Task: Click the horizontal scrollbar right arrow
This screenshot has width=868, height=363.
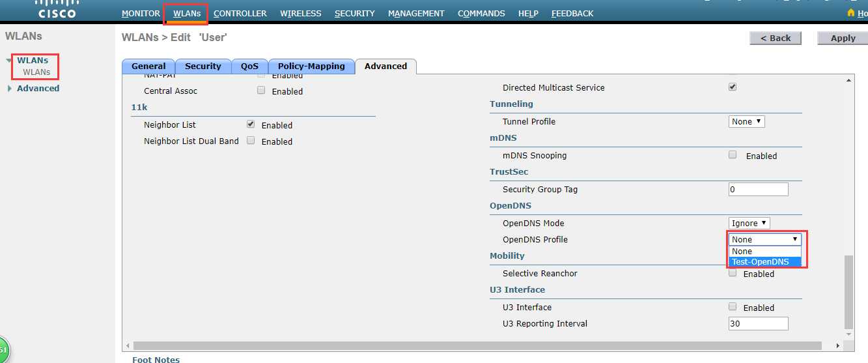Action: click(838, 346)
